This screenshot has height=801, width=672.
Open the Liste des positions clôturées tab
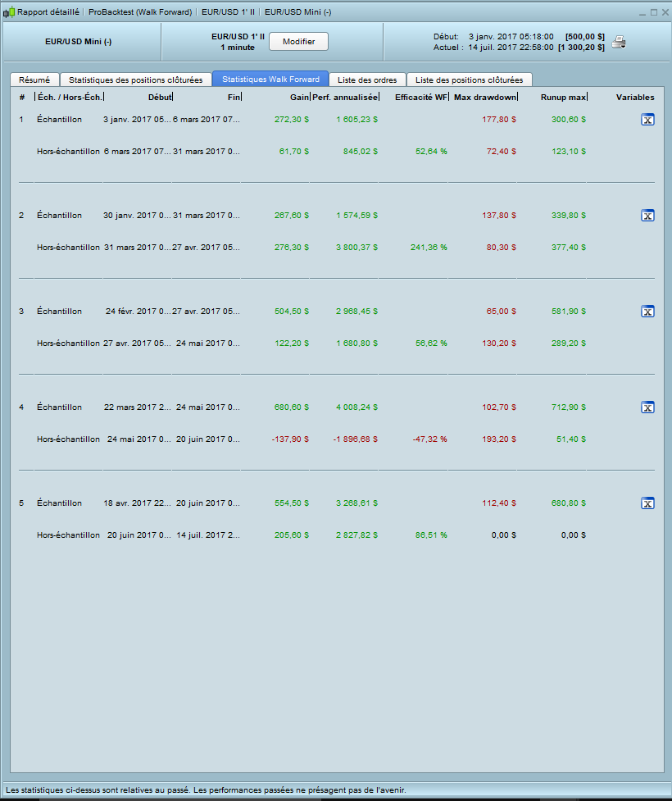coord(470,80)
